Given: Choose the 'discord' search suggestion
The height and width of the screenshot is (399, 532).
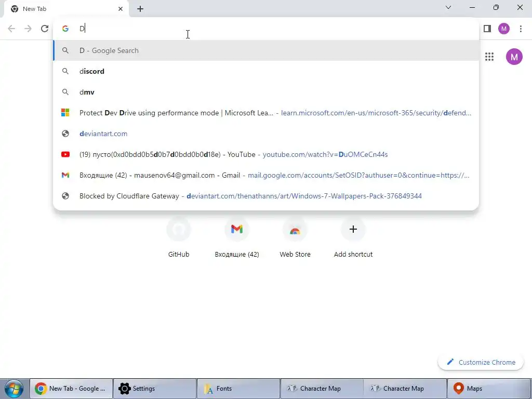Looking at the screenshot, I should 266,71.
